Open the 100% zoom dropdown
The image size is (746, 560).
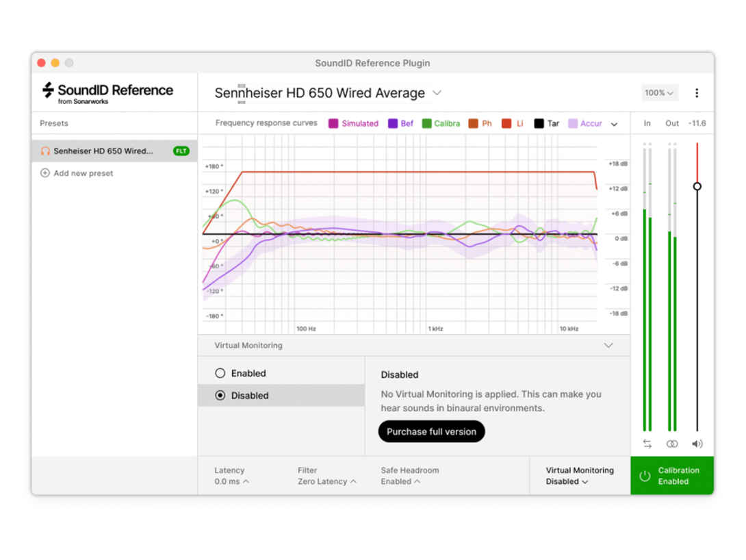(x=659, y=93)
